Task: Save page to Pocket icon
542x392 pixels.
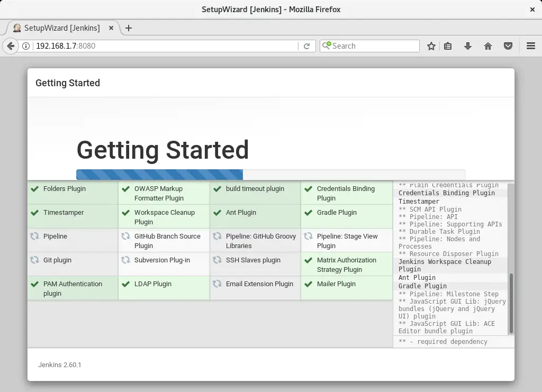Action: coord(508,46)
